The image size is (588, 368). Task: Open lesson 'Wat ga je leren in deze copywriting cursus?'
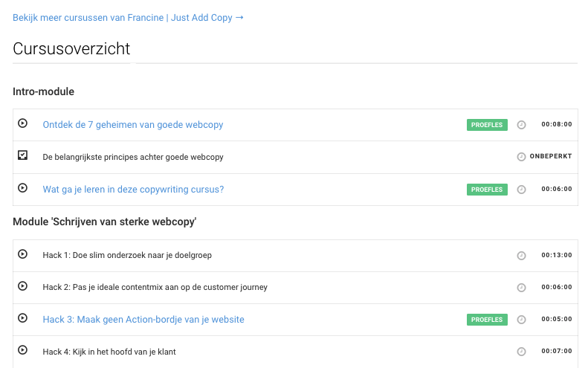(x=133, y=190)
